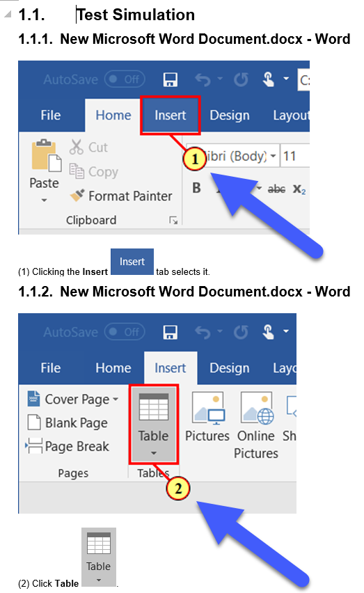Click the Undo arrow in the 1.1.1 screenshot
The width and height of the screenshot is (364, 593).
pyautogui.click(x=203, y=79)
